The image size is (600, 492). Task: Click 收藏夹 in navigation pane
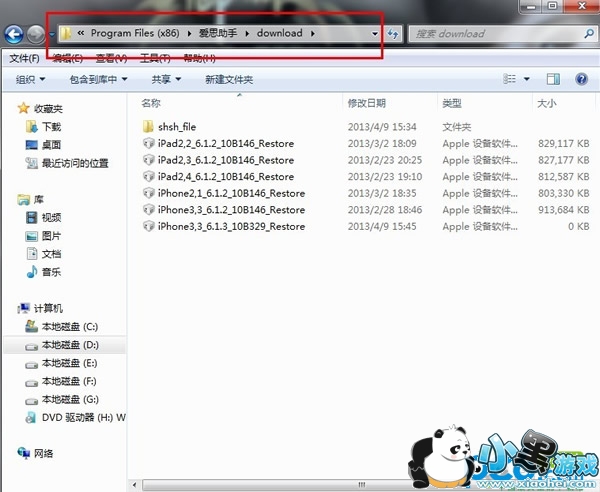(48, 109)
